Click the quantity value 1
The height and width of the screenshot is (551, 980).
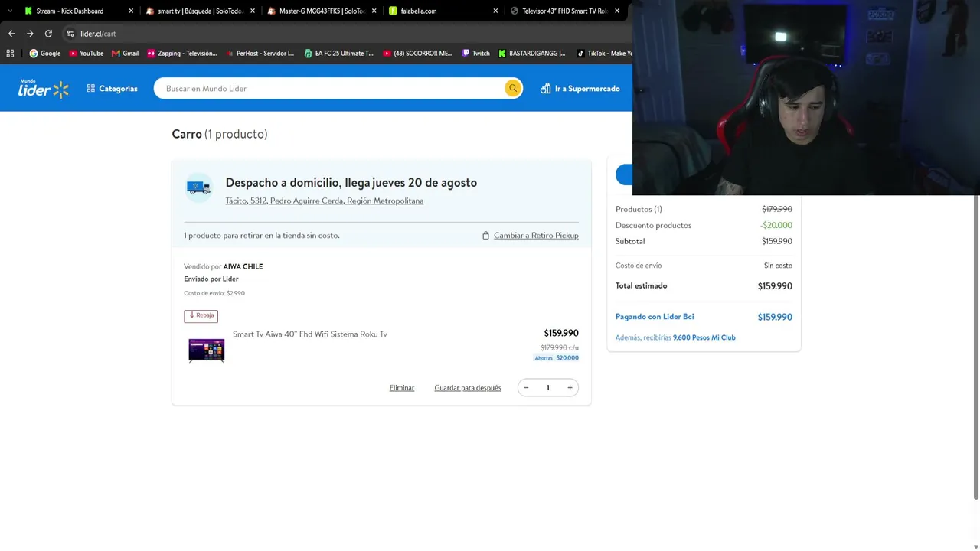(547, 388)
